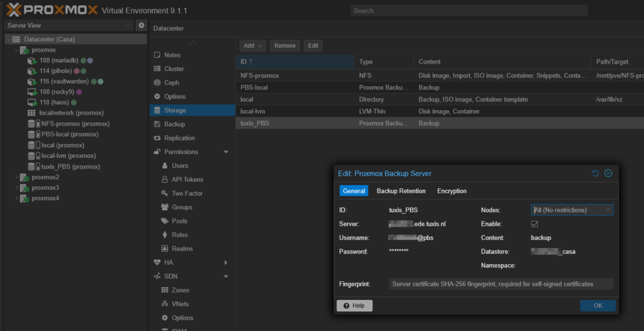644x331 pixels.
Task: Collapse the Permissions submenu arrow
Action: (226, 152)
